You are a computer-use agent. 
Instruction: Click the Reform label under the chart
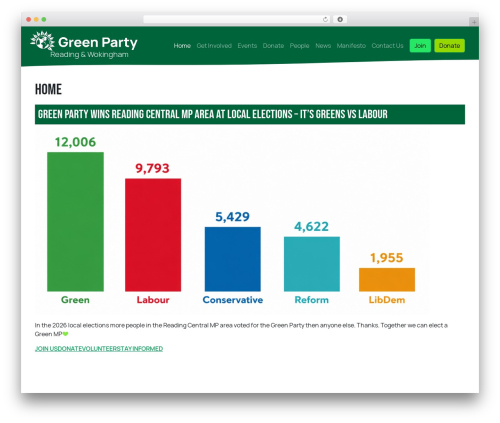[x=312, y=300]
